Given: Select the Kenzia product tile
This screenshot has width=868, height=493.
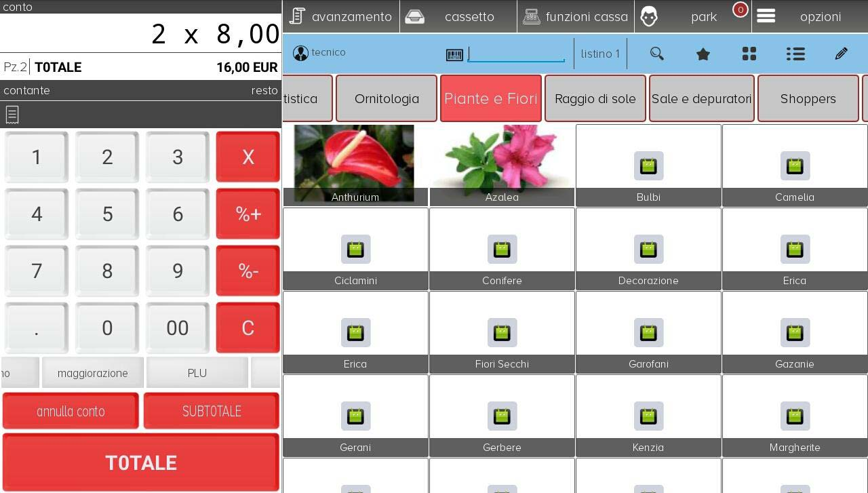Looking at the screenshot, I should [648, 416].
